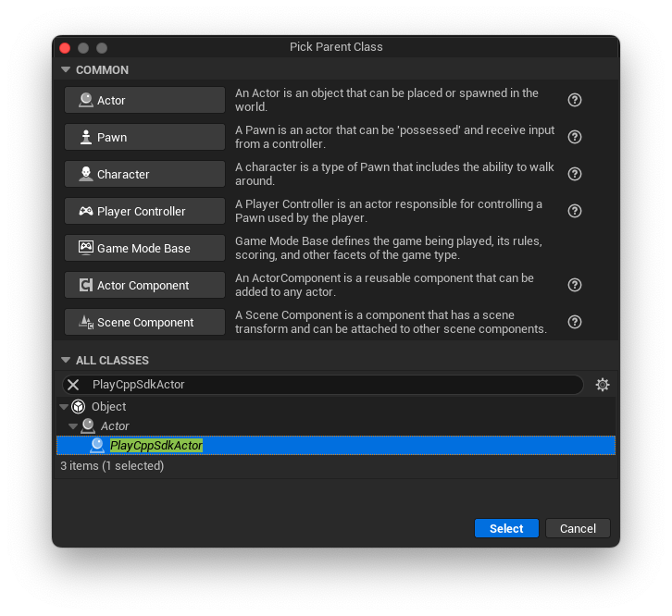Collapse the Actor tree node arrow

tap(73, 426)
